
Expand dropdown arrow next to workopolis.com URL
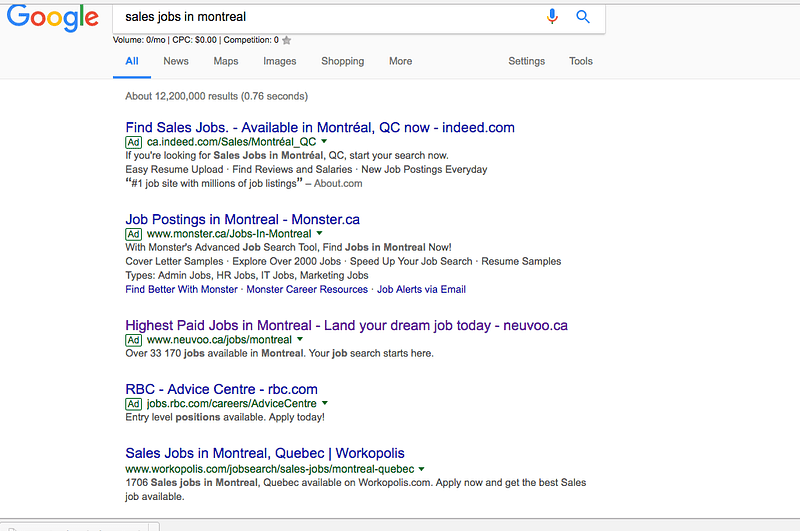click(x=421, y=469)
